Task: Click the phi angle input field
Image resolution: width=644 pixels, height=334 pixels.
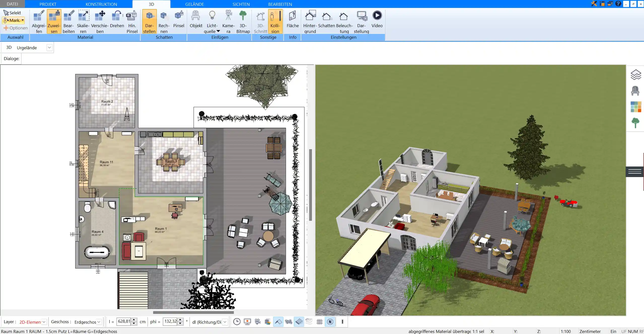Action: pos(170,321)
